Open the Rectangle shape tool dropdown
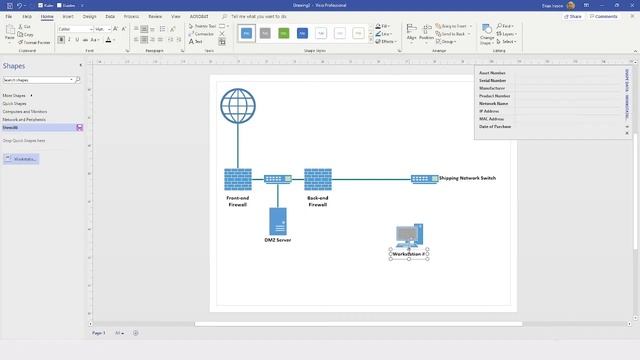 click(227, 26)
